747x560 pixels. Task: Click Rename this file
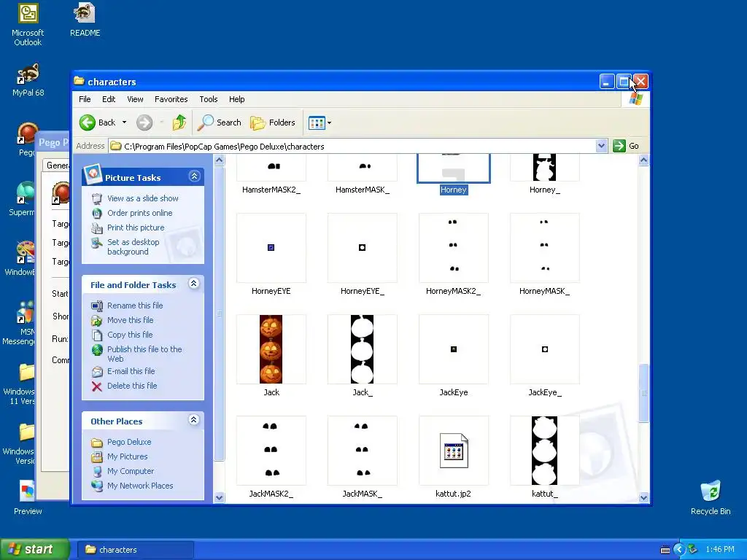pyautogui.click(x=135, y=306)
